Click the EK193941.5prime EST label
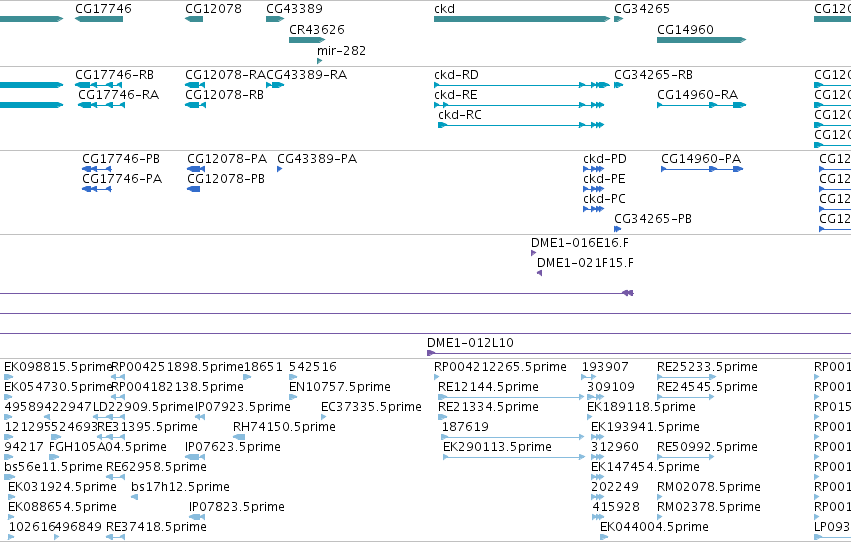Viewport: 851px width, 542px height. click(x=645, y=426)
